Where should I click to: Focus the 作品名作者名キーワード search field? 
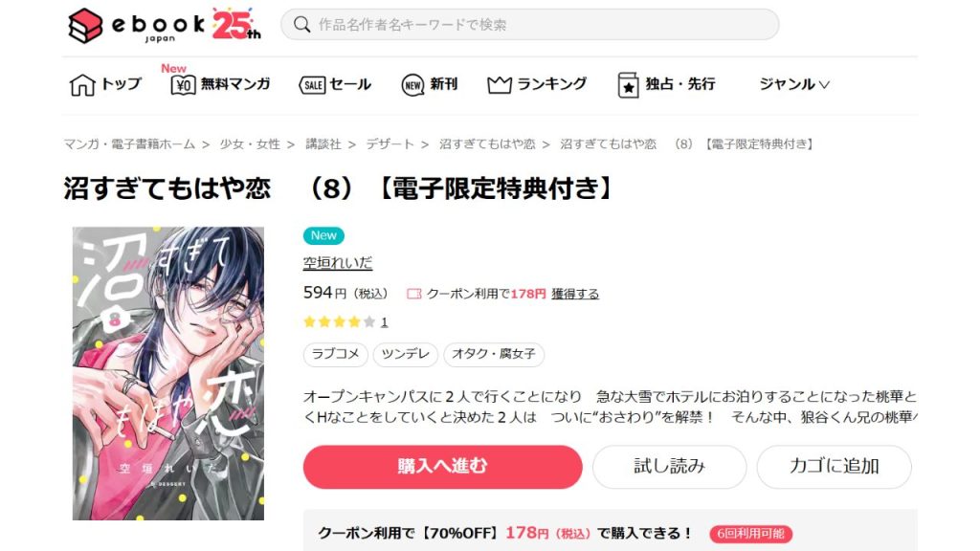(529, 25)
